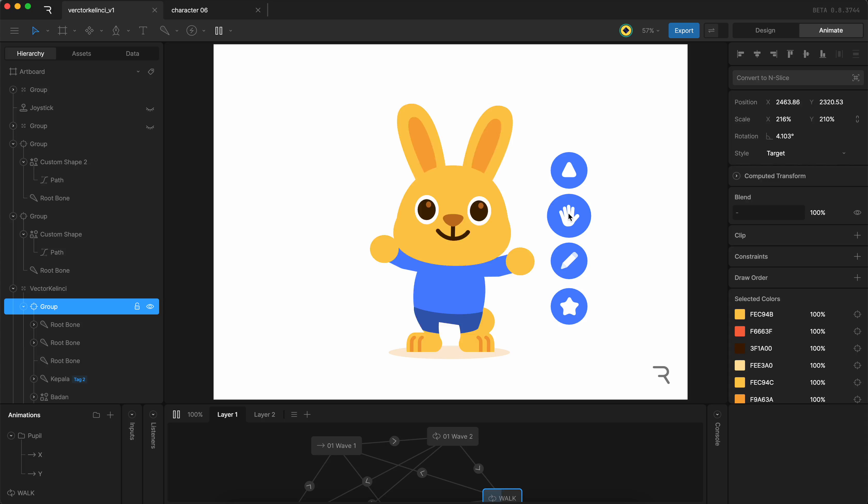Image resolution: width=868 pixels, height=504 pixels.
Task: Add a Draw Order rule
Action: (x=857, y=278)
